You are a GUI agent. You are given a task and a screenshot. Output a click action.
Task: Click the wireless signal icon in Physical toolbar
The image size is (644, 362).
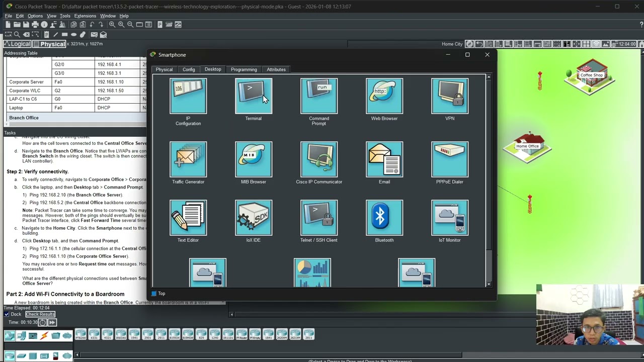pyautogui.click(x=596, y=44)
